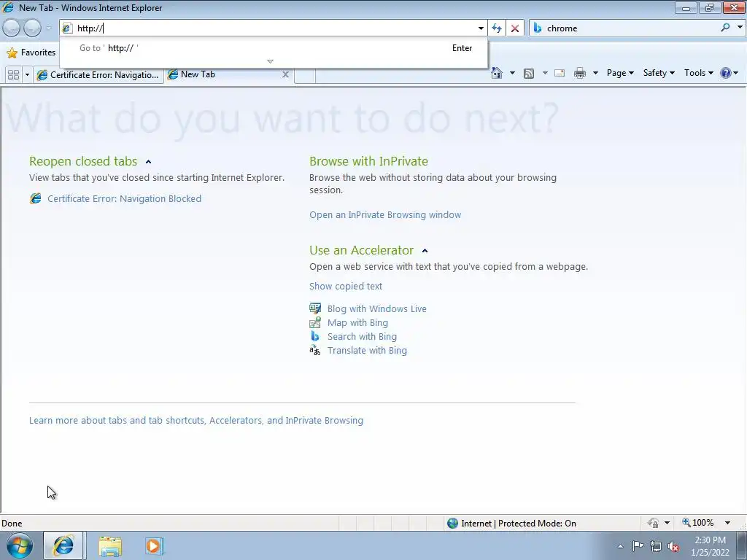Open the zoom level dropdown arrow
The height and width of the screenshot is (560, 747).
727,523
